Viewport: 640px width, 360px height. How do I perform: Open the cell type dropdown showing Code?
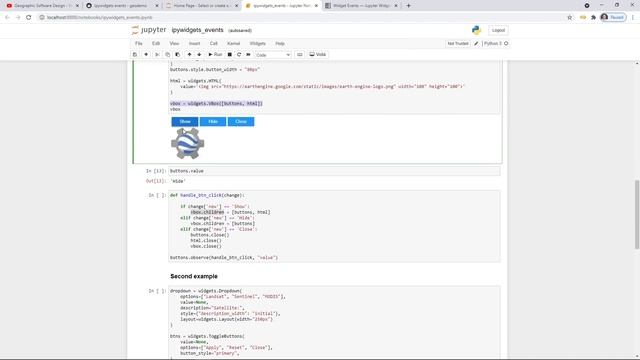(x=273, y=55)
